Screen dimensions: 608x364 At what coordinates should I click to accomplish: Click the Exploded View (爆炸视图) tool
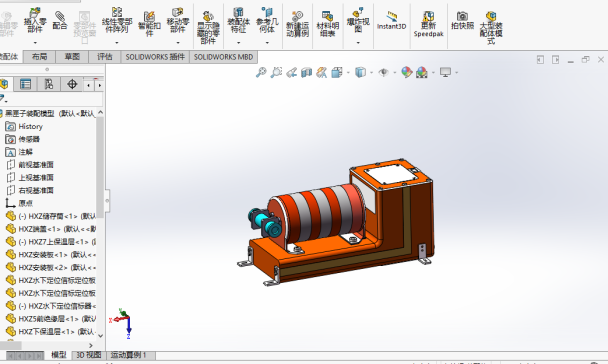(358, 21)
